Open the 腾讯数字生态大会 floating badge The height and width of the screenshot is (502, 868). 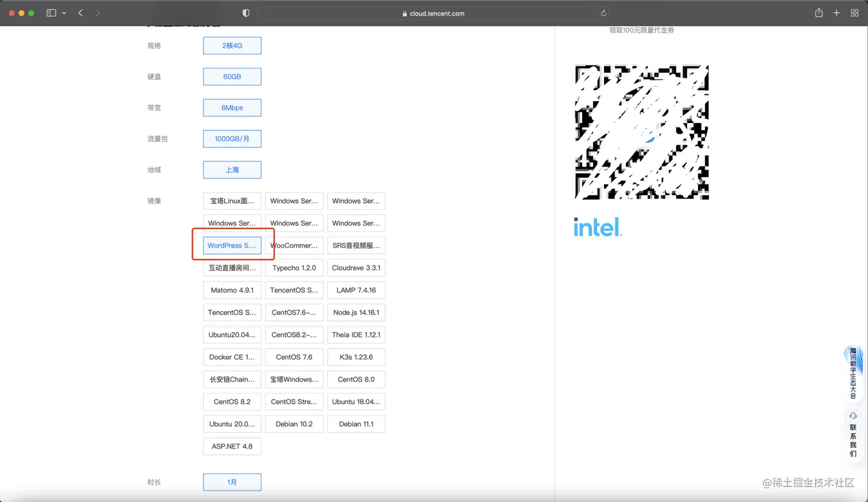click(x=853, y=372)
